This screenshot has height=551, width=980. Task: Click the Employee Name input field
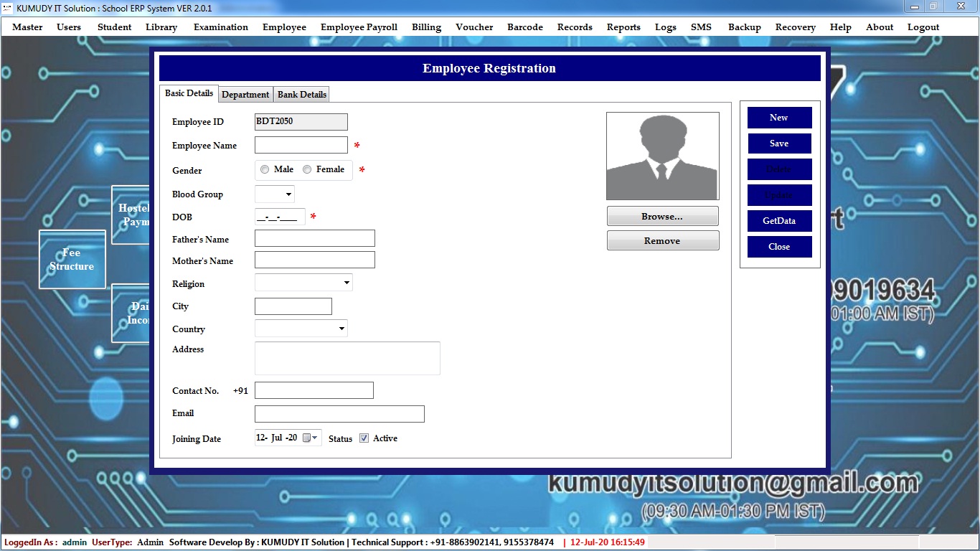301,145
